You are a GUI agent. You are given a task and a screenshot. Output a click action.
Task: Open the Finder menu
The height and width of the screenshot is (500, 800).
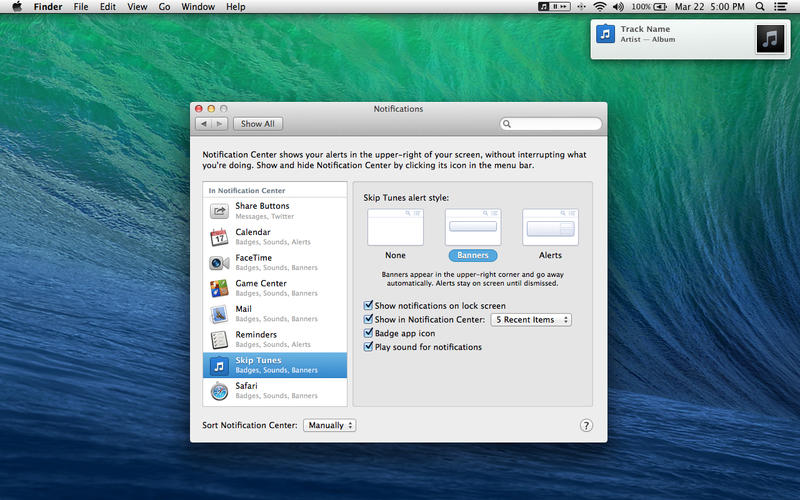[x=48, y=7]
